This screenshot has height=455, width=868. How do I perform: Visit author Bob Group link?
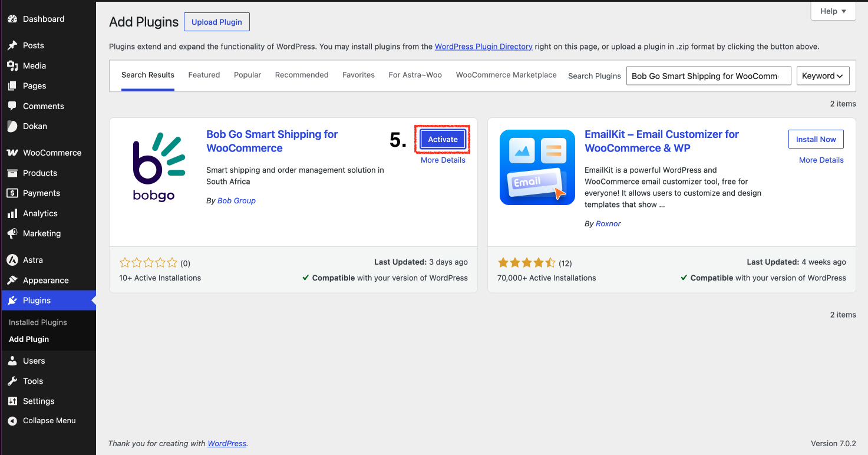236,200
